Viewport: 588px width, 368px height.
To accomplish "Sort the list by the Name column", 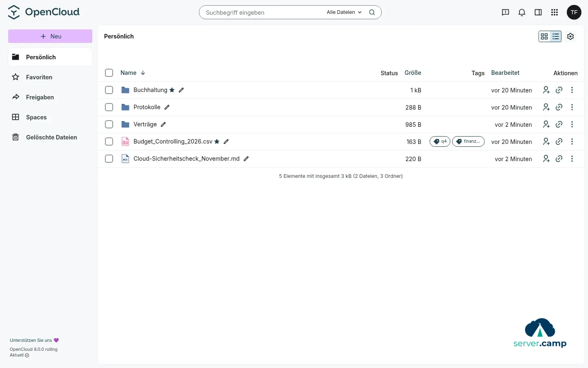I will [x=133, y=73].
